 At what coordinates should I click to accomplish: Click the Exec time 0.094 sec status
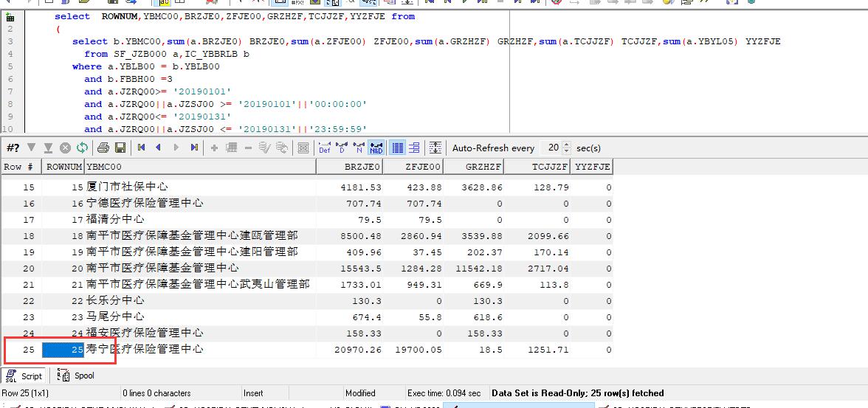[444, 393]
